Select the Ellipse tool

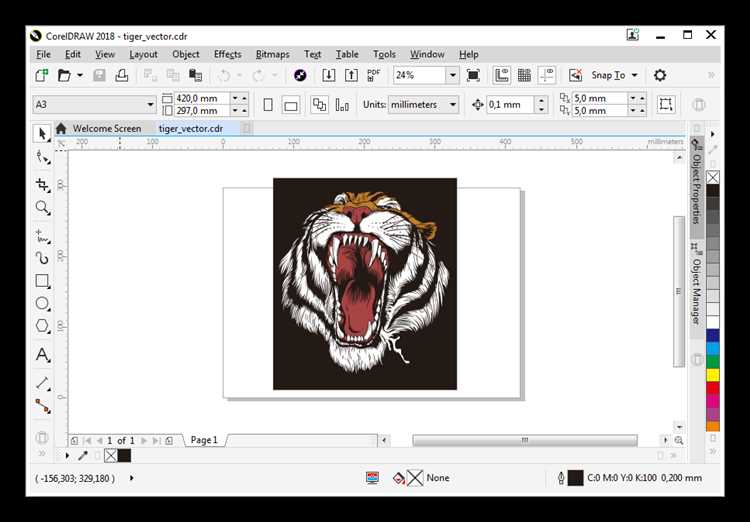(x=42, y=303)
